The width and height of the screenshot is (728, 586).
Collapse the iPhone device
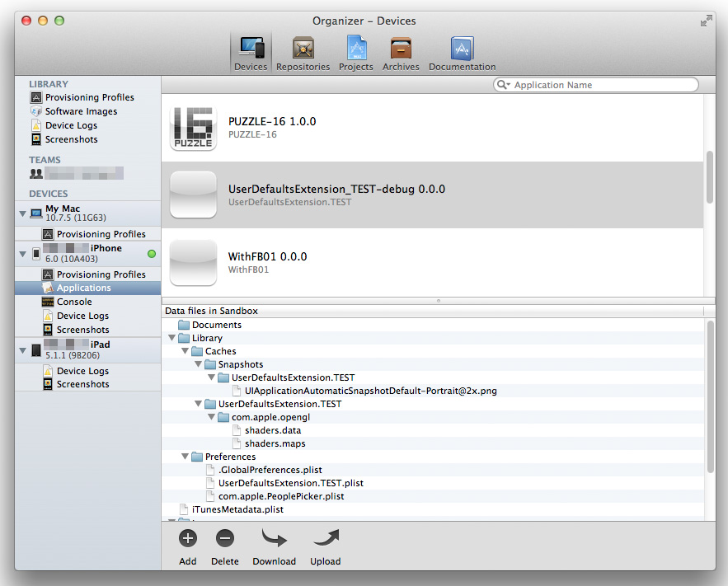point(22,254)
